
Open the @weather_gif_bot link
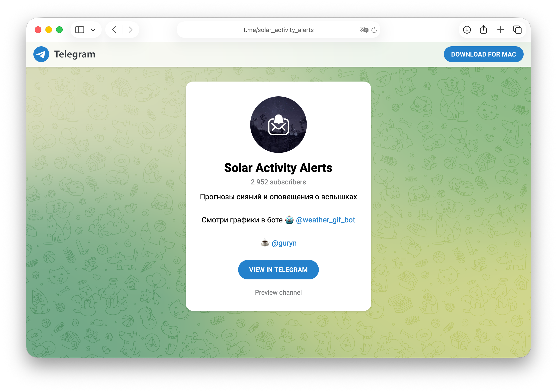pos(325,220)
